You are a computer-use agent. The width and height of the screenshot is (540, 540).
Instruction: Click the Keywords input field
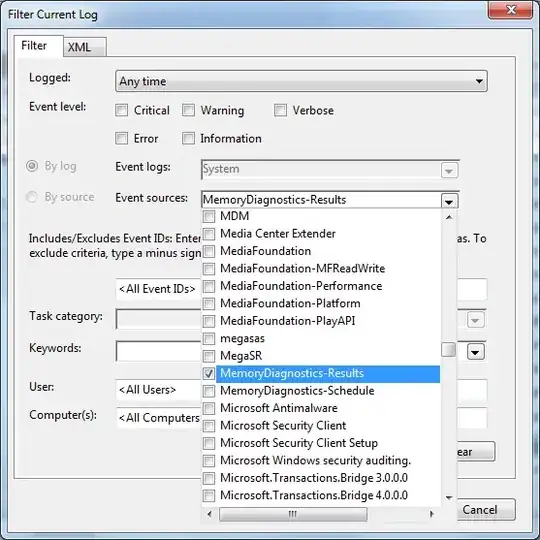point(158,351)
